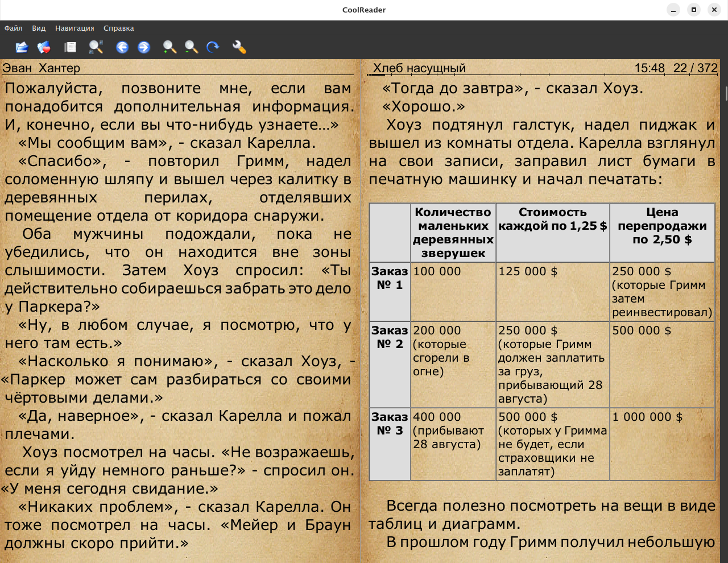Screen dimensions: 728x563
Task: Zoom out with the minus magnifier icon
Action: pos(191,47)
